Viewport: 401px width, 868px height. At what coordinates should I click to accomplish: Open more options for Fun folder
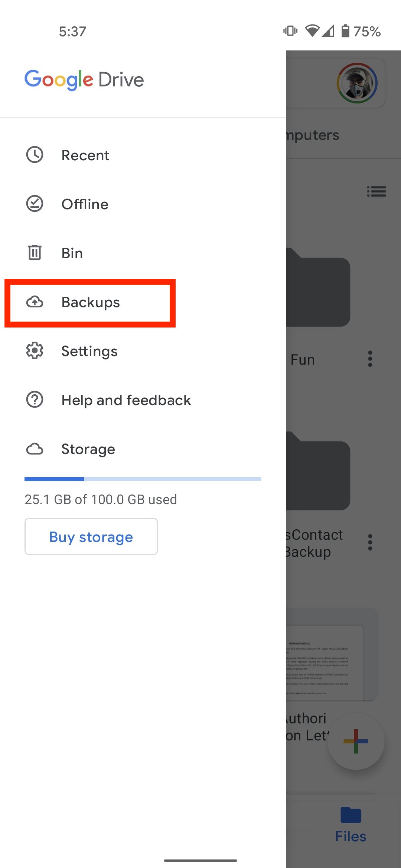pyautogui.click(x=370, y=359)
